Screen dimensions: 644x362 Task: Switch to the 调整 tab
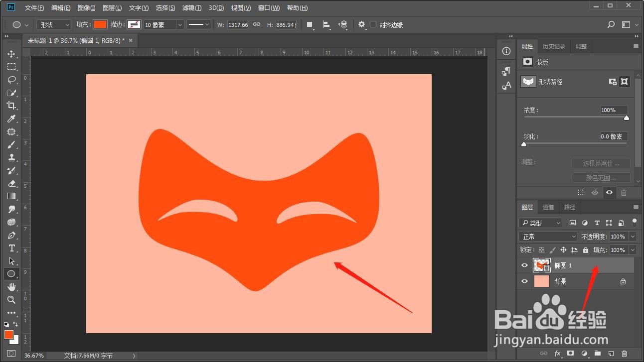tap(581, 46)
